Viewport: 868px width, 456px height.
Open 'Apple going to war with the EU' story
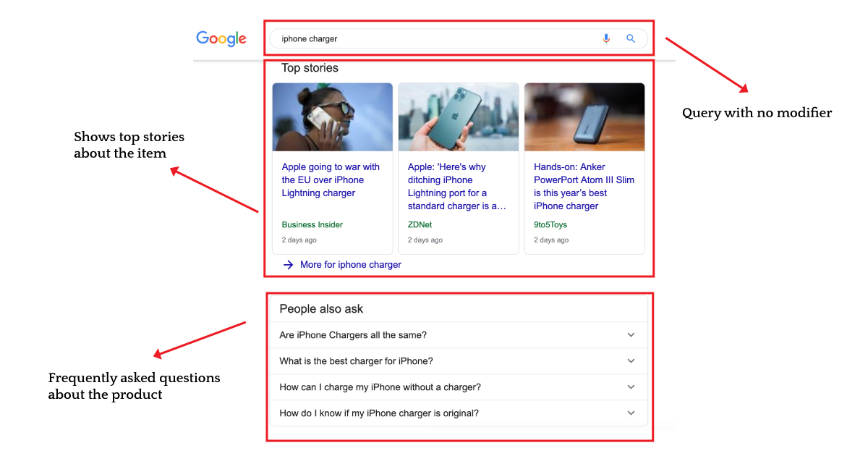click(x=331, y=180)
